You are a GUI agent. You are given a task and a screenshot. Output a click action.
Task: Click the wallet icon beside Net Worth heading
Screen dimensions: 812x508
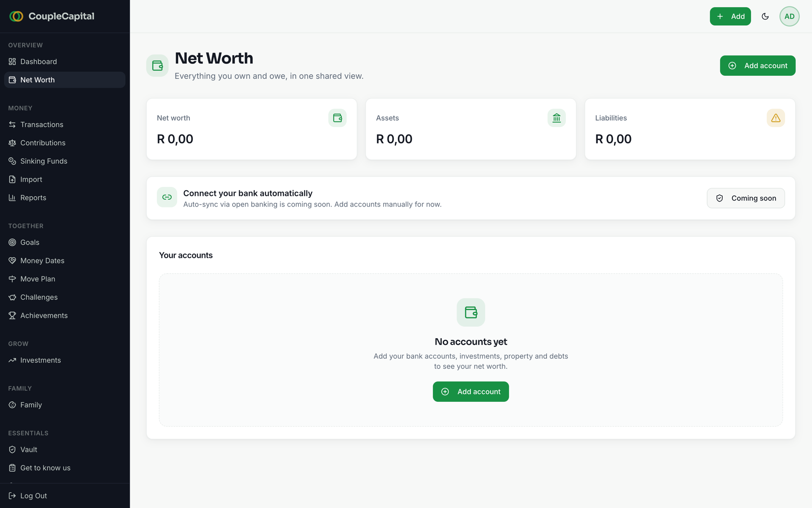click(x=157, y=66)
